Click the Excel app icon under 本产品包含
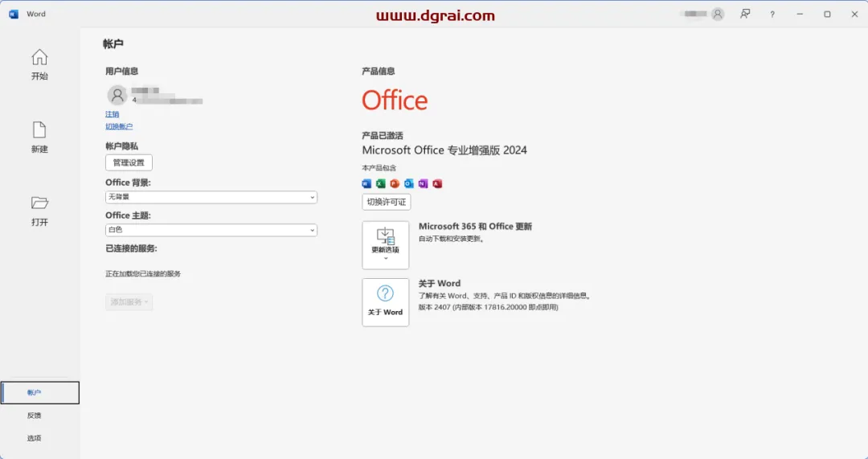The width and height of the screenshot is (868, 459). [x=380, y=183]
